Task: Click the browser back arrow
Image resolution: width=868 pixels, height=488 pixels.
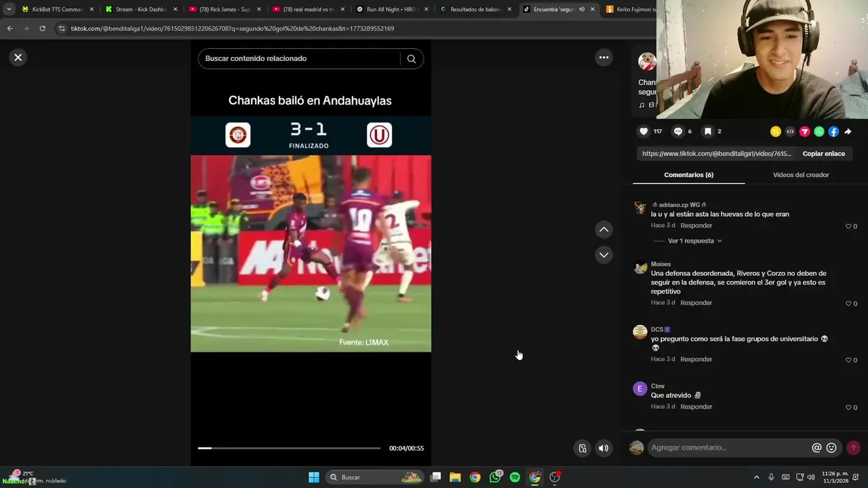Action: 9,28
